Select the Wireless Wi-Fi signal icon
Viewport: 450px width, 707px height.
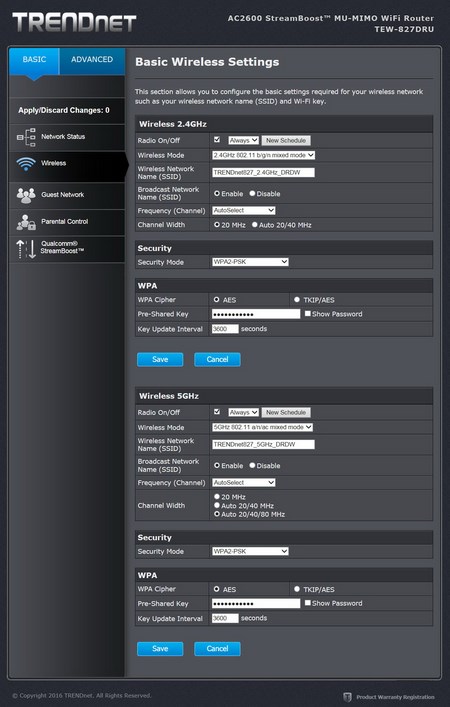[26, 164]
